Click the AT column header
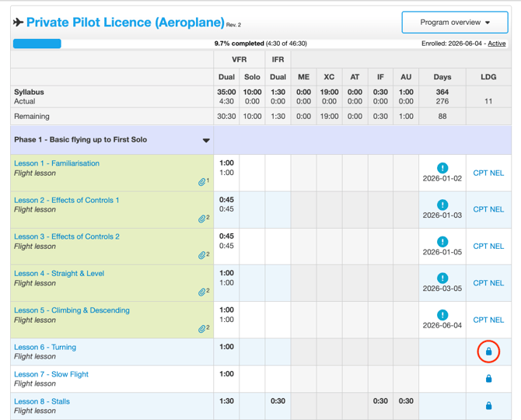Image resolution: width=521 pixels, height=420 pixels. [355, 77]
